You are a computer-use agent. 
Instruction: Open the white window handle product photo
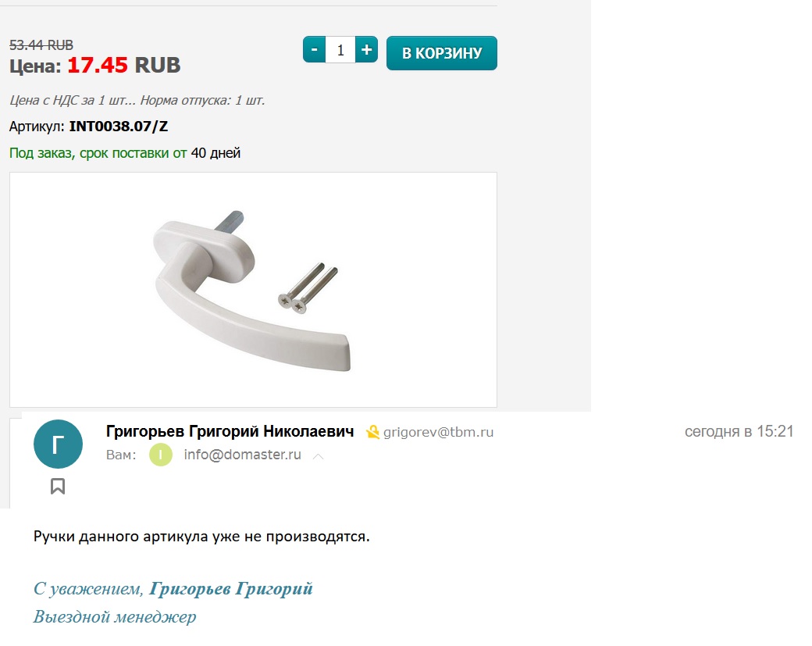click(x=253, y=290)
